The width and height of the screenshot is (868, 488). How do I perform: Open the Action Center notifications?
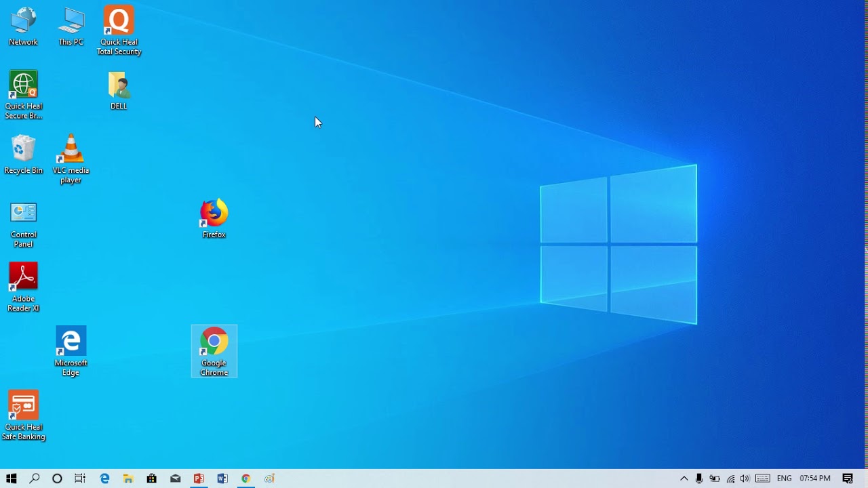tap(848, 479)
